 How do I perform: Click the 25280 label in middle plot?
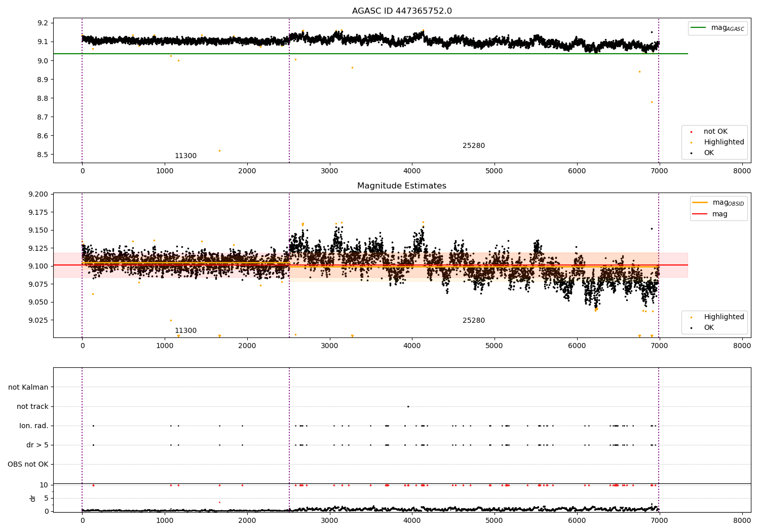point(474,321)
